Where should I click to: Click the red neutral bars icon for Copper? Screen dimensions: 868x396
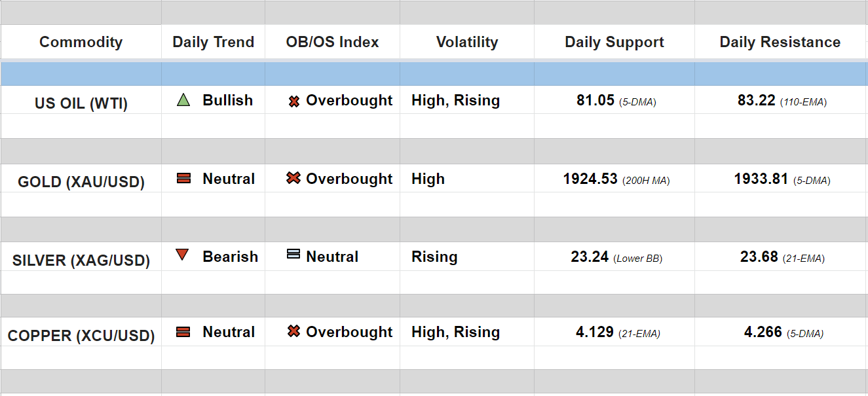[x=183, y=332]
